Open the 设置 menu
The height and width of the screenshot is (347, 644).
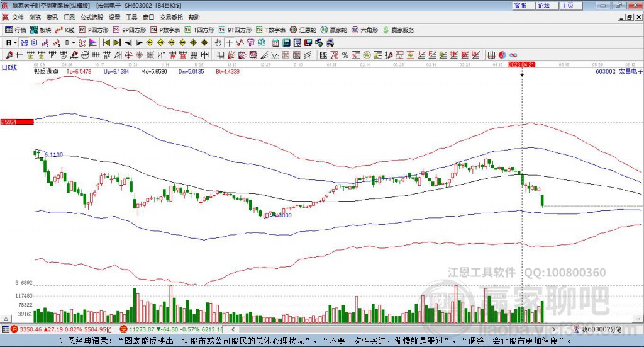114,17
